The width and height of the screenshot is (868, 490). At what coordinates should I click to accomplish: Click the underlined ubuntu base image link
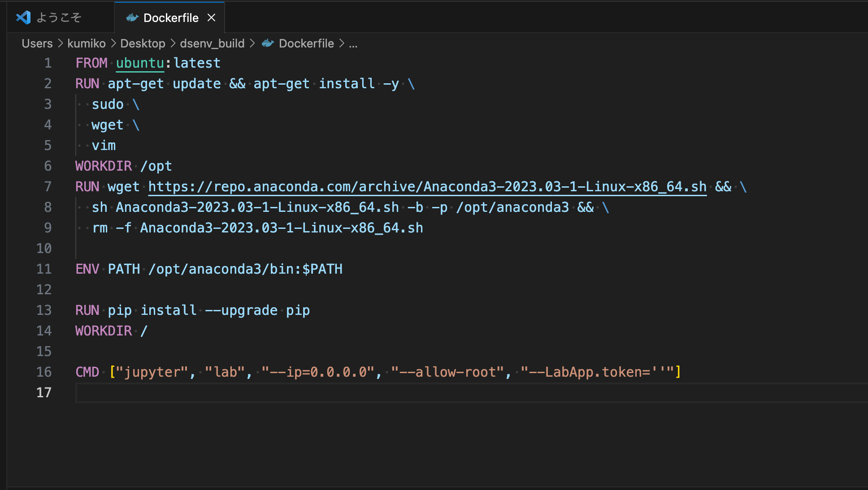click(x=139, y=63)
